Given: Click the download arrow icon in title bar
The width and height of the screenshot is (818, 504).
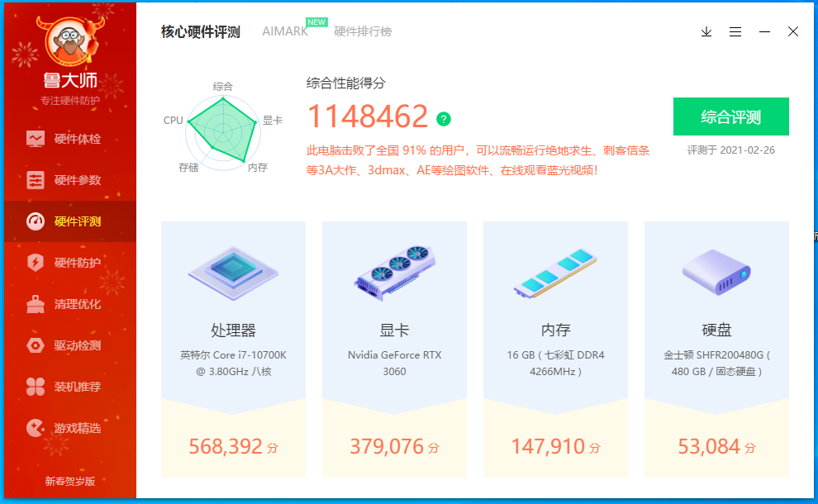Looking at the screenshot, I should tap(706, 32).
